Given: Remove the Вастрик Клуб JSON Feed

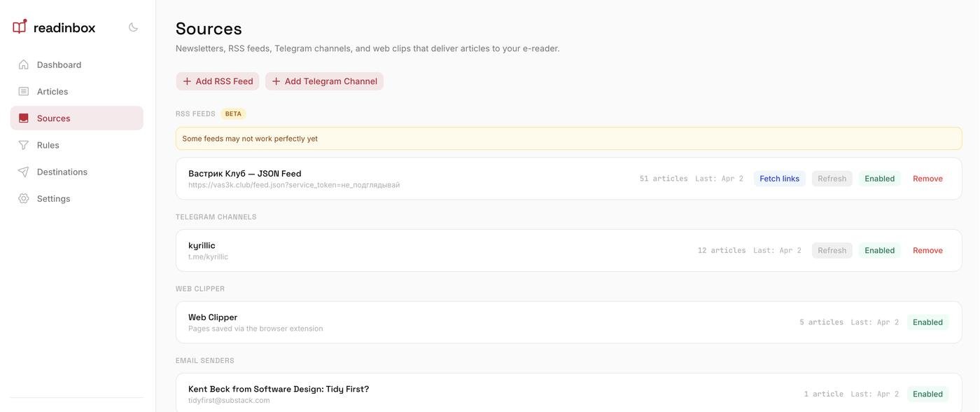Looking at the screenshot, I should (x=927, y=179).
